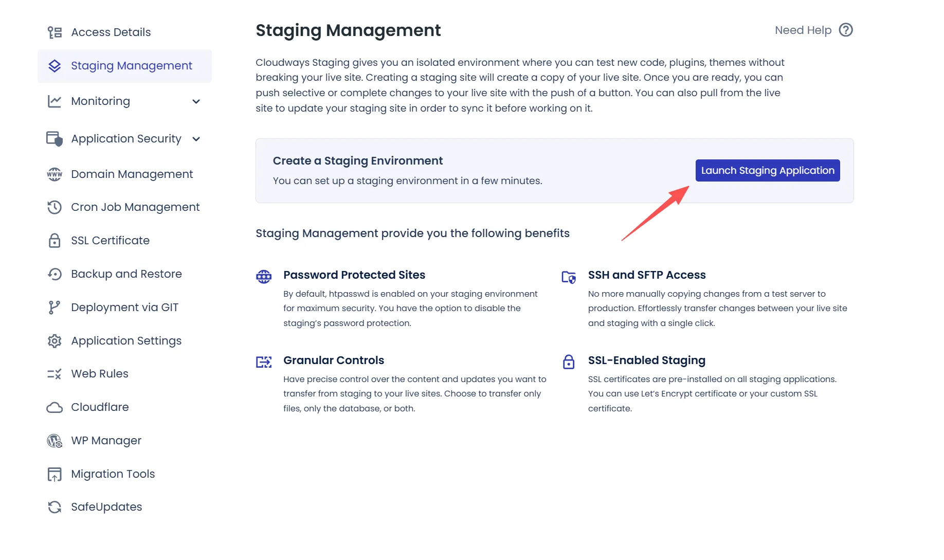Image resolution: width=944 pixels, height=560 pixels.
Task: Click the SSL Certificate padlock icon
Action: point(55,241)
